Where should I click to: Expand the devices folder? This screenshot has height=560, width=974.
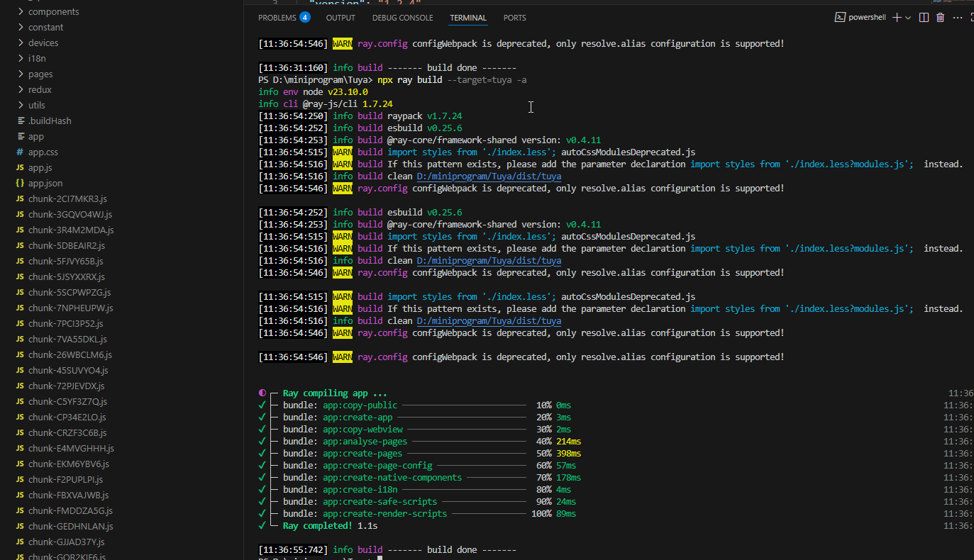click(21, 43)
